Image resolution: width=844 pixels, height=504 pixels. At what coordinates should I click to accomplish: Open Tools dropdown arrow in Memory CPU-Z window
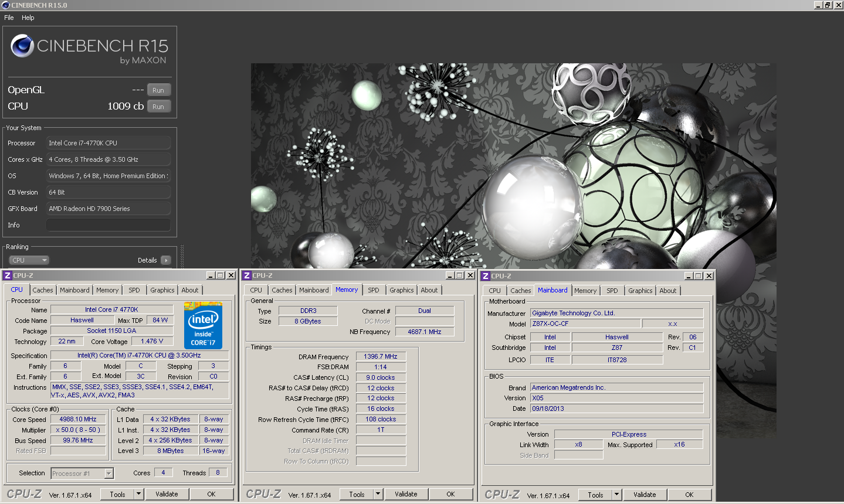click(378, 494)
